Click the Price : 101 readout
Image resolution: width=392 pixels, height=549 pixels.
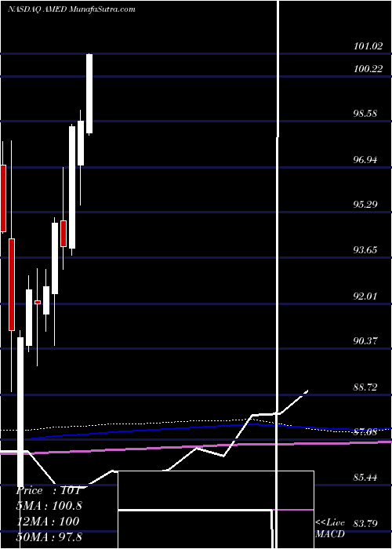click(49, 490)
